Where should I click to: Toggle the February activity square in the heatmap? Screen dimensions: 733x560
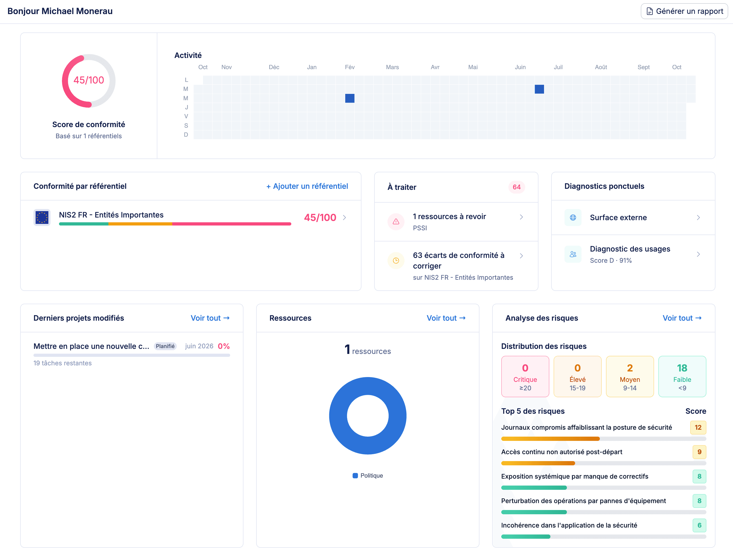pyautogui.click(x=349, y=98)
